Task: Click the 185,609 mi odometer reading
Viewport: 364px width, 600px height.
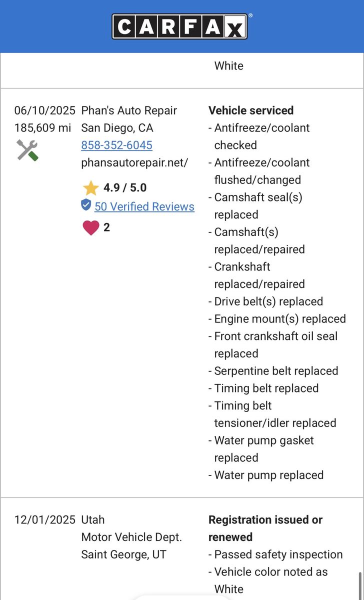Action: pos(42,128)
